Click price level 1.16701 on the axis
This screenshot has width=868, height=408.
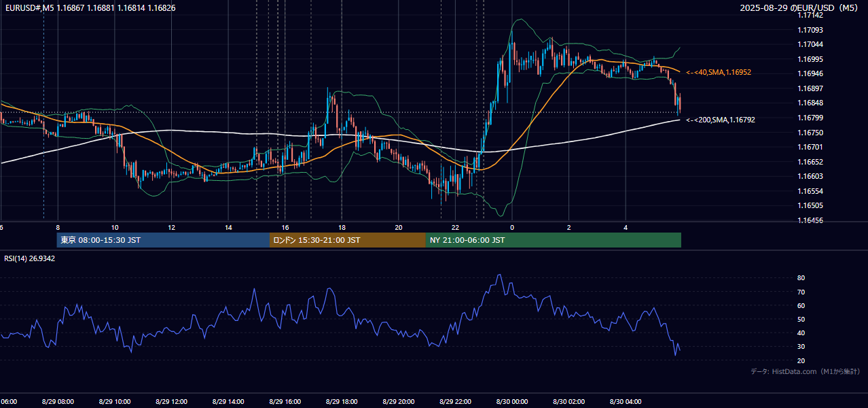pyautogui.click(x=810, y=147)
